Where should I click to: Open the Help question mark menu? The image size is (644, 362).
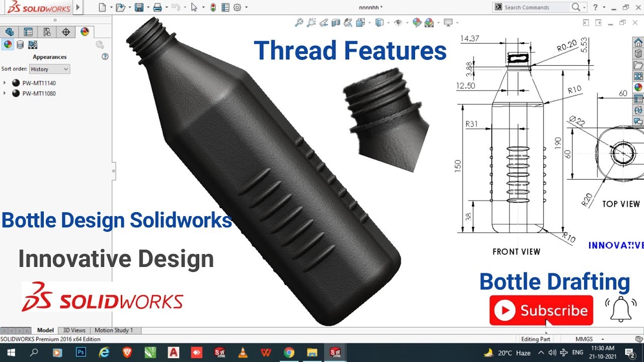coord(596,7)
